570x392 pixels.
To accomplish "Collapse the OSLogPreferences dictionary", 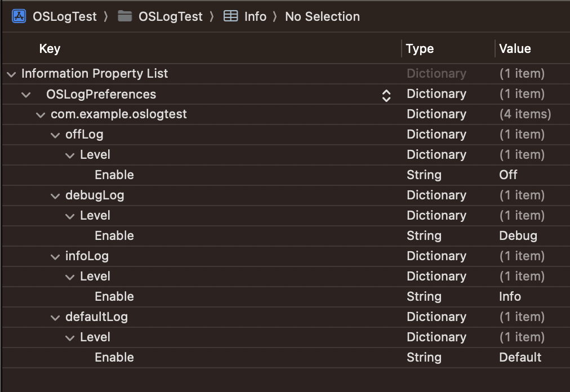I will pyautogui.click(x=25, y=94).
